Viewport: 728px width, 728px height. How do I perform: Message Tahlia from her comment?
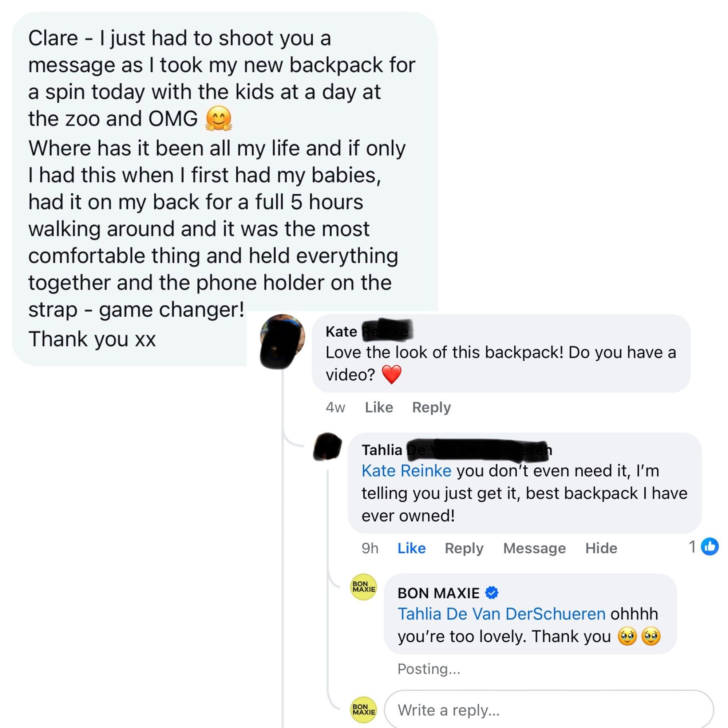pos(534,548)
